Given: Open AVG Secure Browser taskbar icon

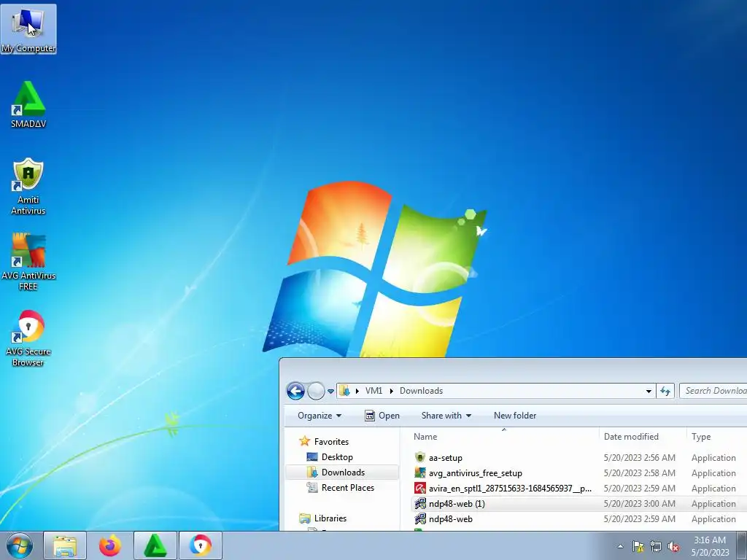Looking at the screenshot, I should tap(201, 545).
